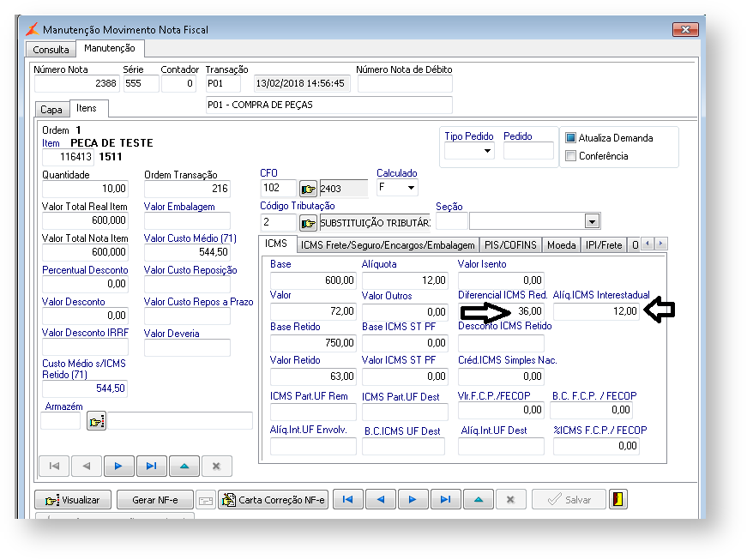
Task: Jump to last record in bottom navigator
Action: pos(445,499)
